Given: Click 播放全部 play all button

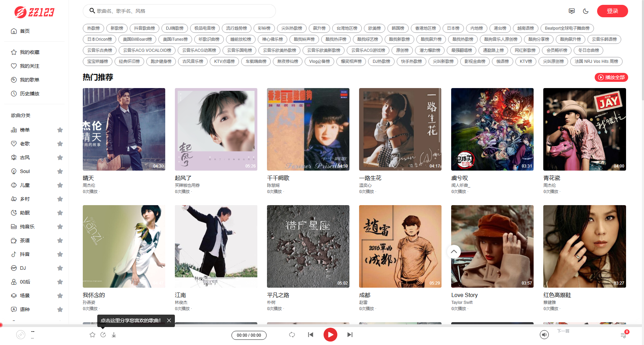Looking at the screenshot, I should [x=611, y=77].
